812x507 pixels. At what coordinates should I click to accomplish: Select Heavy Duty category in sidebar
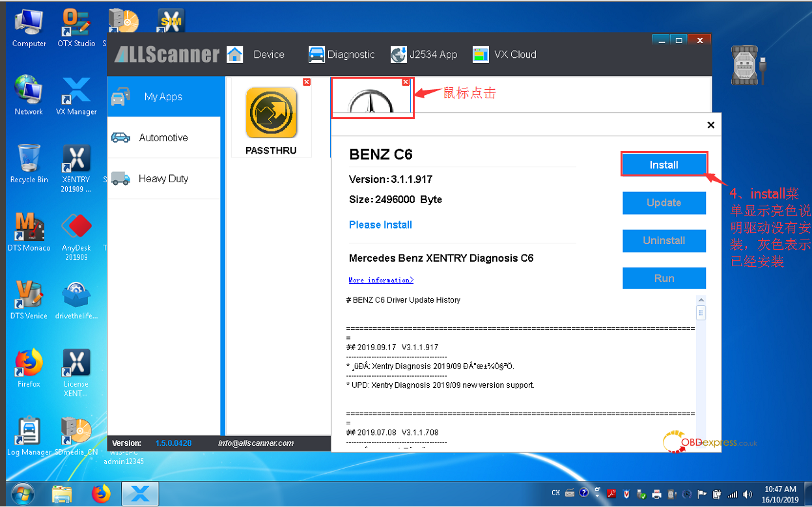coord(163,179)
